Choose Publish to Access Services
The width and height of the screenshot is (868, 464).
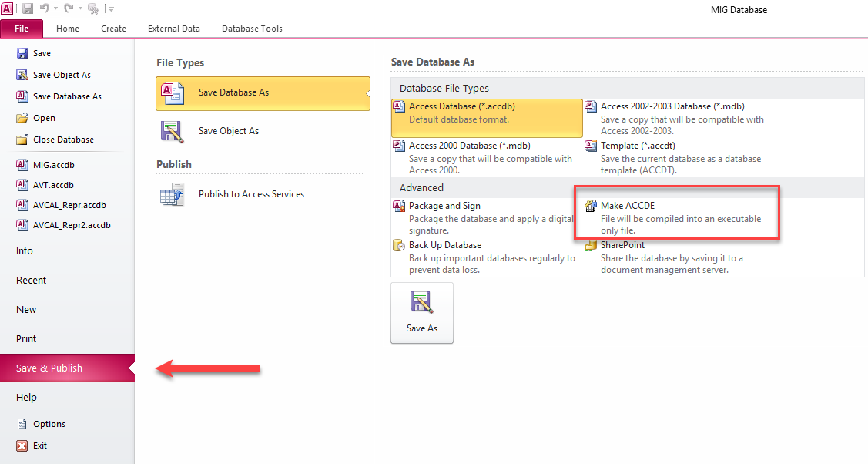(x=251, y=194)
